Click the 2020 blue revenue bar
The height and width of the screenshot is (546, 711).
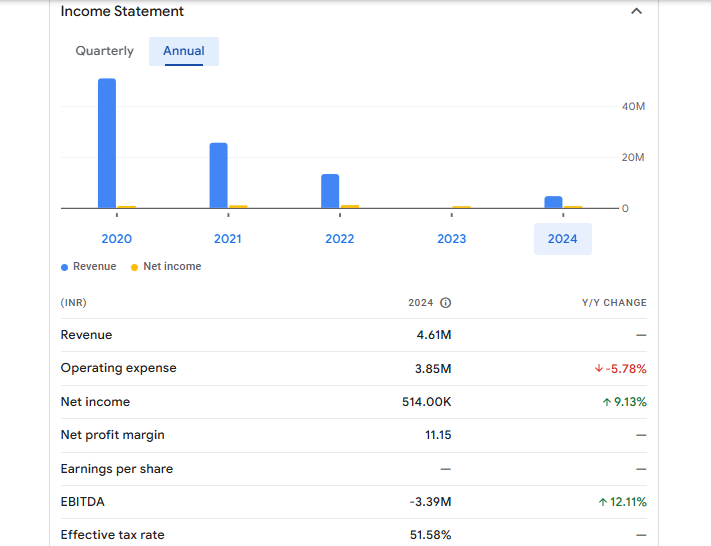107,143
